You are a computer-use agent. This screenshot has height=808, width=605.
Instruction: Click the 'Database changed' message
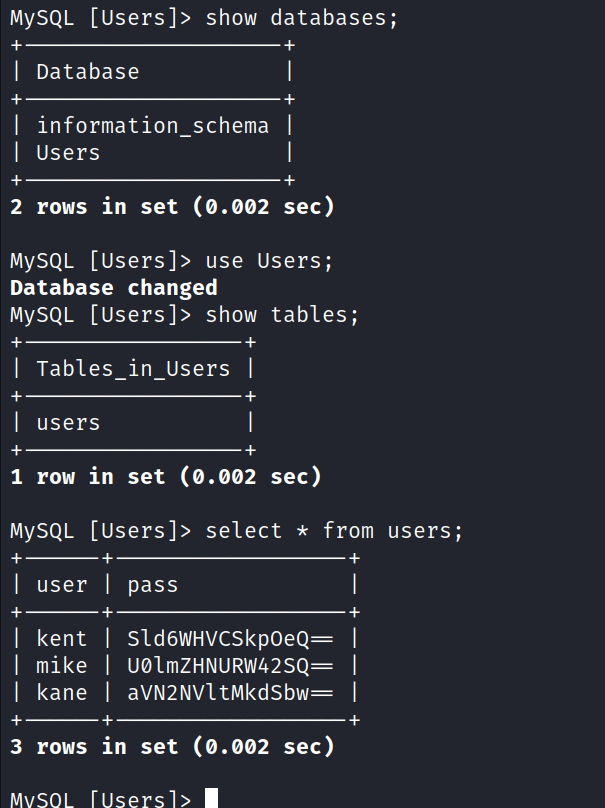pos(114,288)
